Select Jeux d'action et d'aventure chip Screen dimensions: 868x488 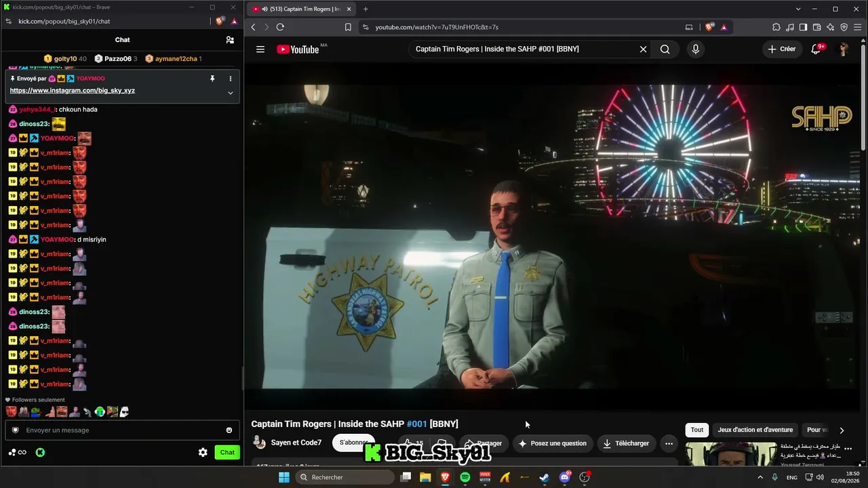[755, 430]
